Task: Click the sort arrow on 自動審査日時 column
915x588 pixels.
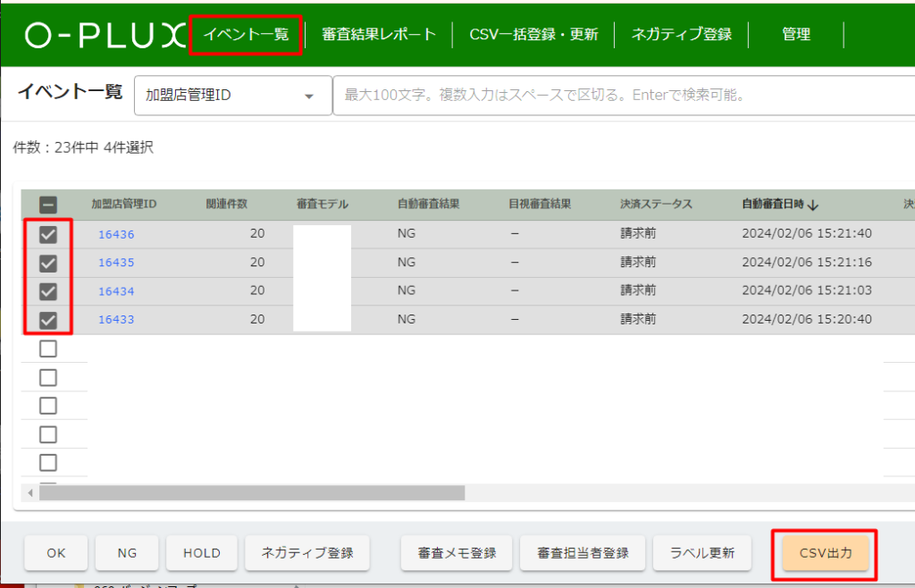Action: point(812,205)
